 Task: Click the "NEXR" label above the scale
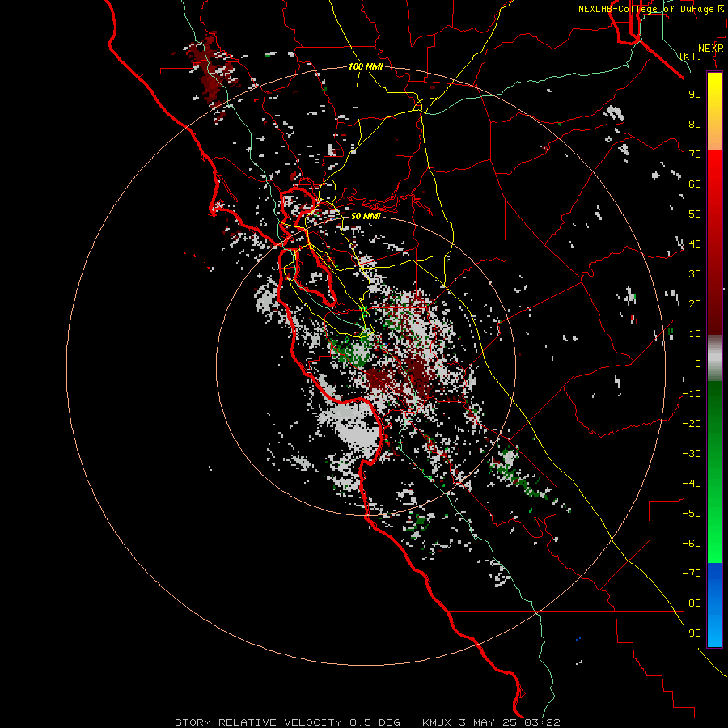point(711,49)
